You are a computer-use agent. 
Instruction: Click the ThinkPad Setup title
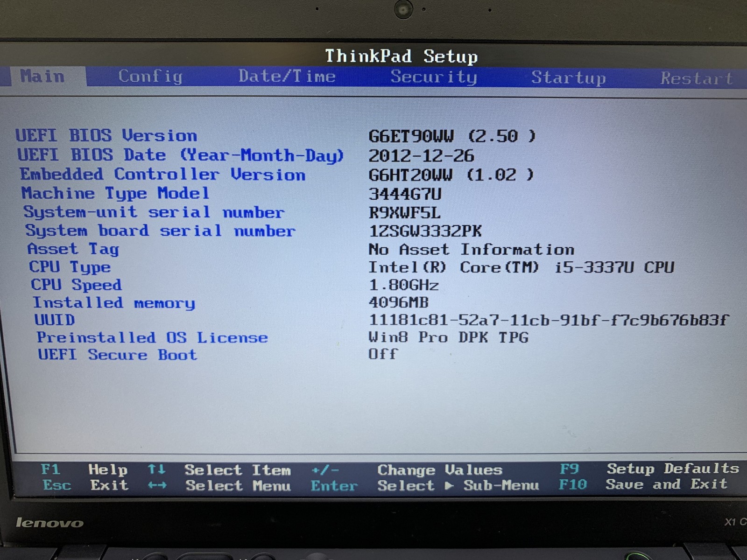pyautogui.click(x=401, y=56)
